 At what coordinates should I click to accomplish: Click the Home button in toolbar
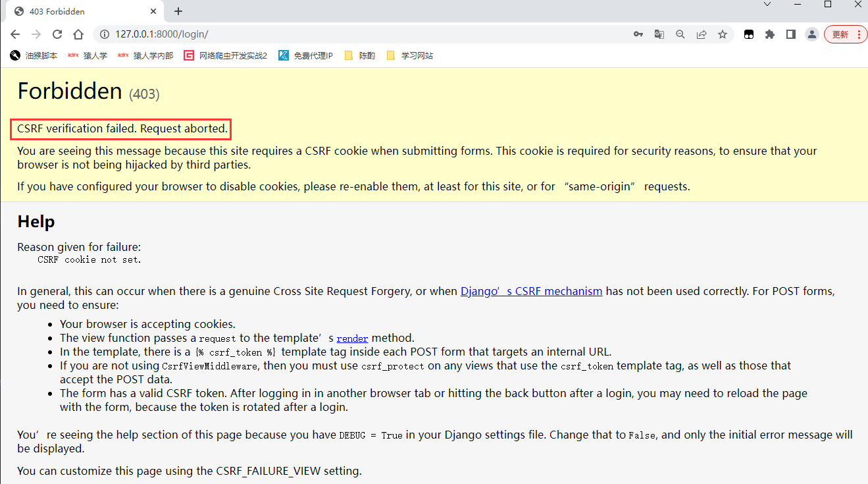pyautogui.click(x=78, y=34)
